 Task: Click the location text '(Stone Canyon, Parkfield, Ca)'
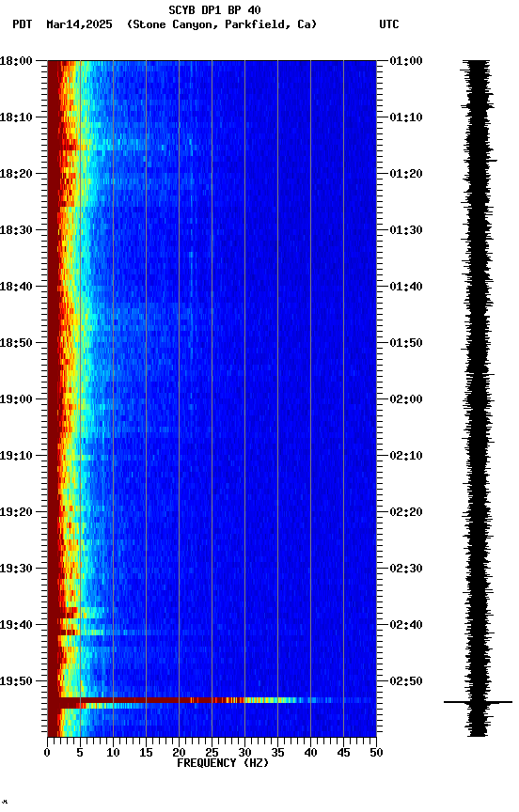point(222,24)
